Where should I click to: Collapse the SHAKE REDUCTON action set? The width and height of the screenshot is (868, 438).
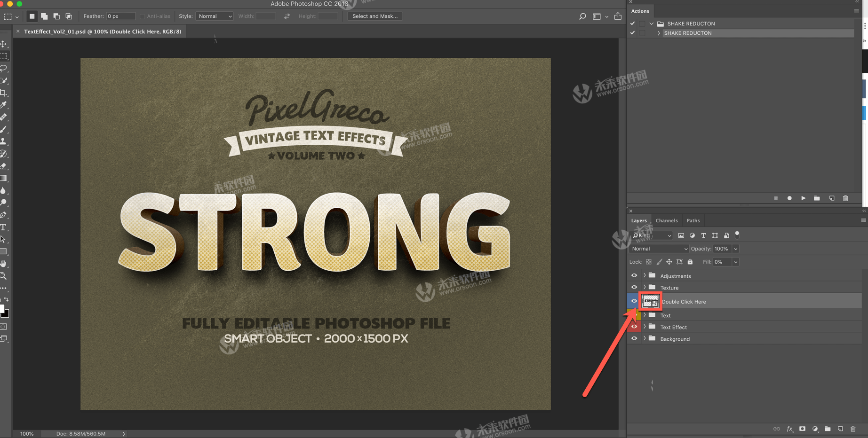[652, 23]
